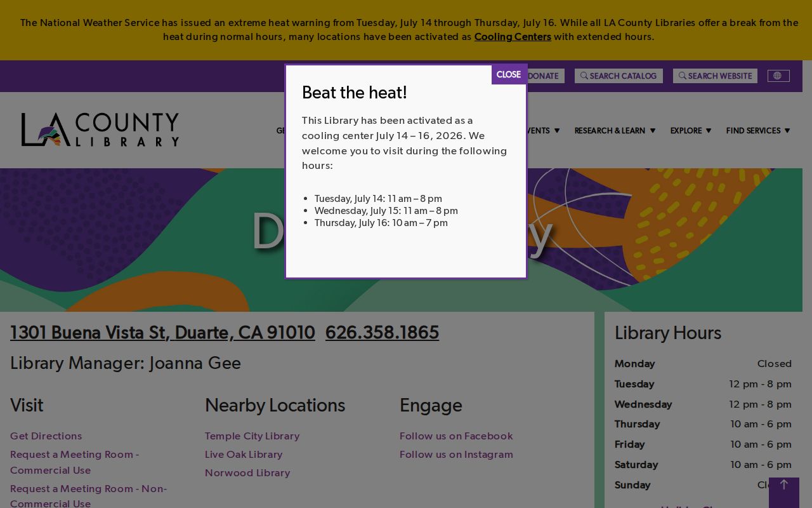This screenshot has width=812, height=508.
Task: Open the language globe selector
Action: pyautogui.click(x=778, y=76)
